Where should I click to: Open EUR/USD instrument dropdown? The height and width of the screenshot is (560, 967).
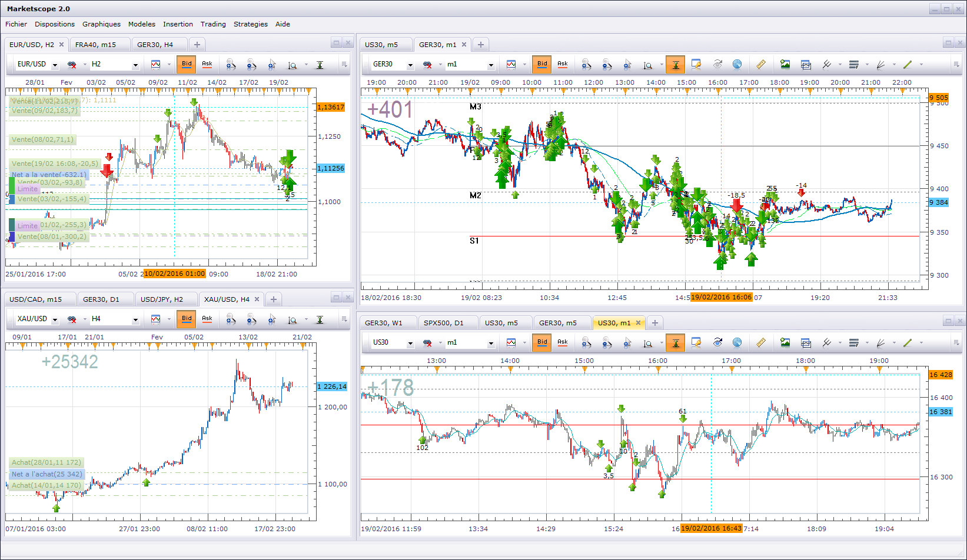[x=55, y=65]
